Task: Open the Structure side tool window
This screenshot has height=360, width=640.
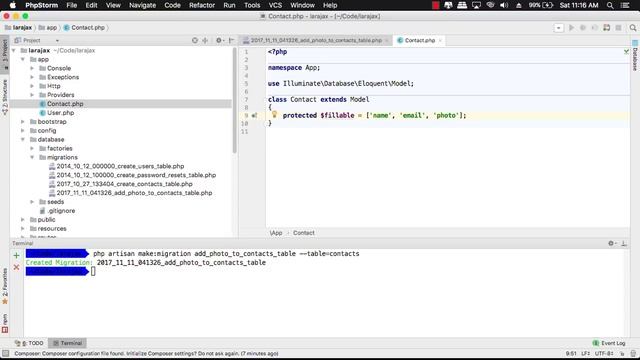Action: coord(5,97)
